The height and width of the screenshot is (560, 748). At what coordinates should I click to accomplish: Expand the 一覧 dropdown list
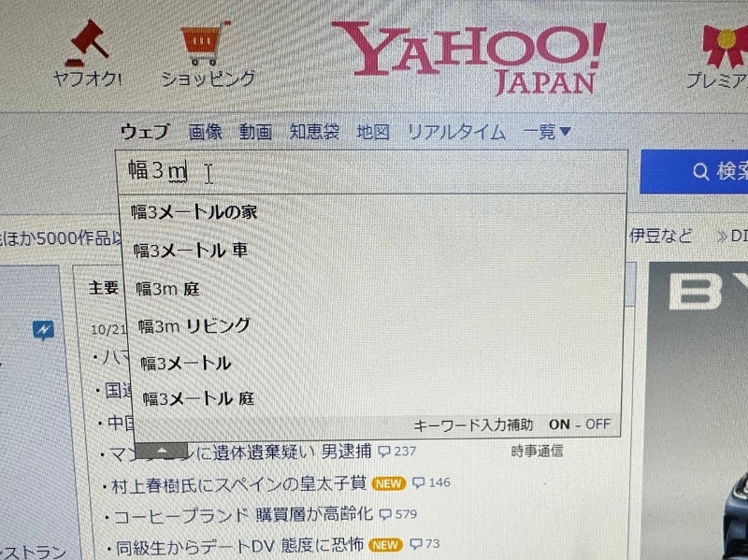pos(547,132)
